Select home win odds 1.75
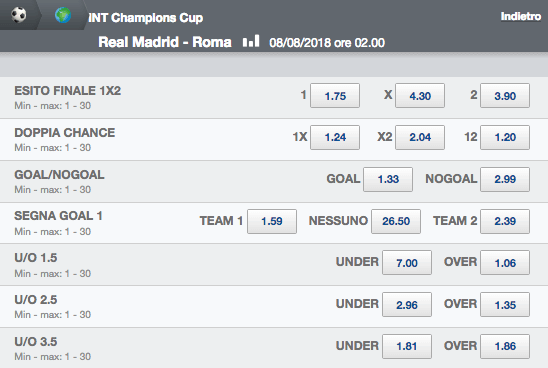This screenshot has height=368, width=548. tap(335, 95)
